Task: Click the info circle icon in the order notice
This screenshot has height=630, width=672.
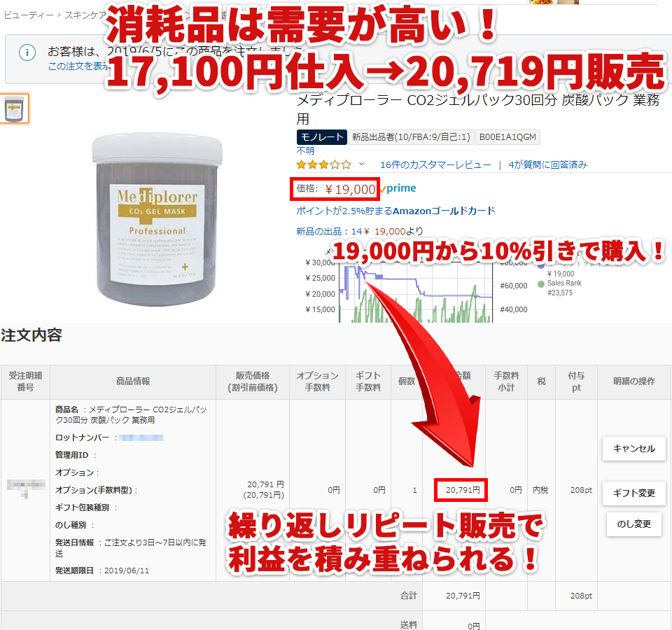Action: click(x=27, y=52)
